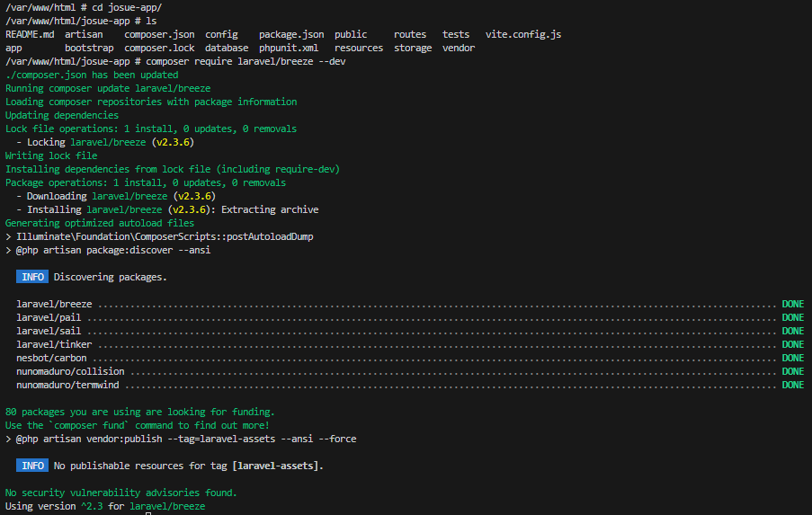Click DONE status for nunomaduro/termwind
This screenshot has width=812, height=515.
[x=793, y=385]
